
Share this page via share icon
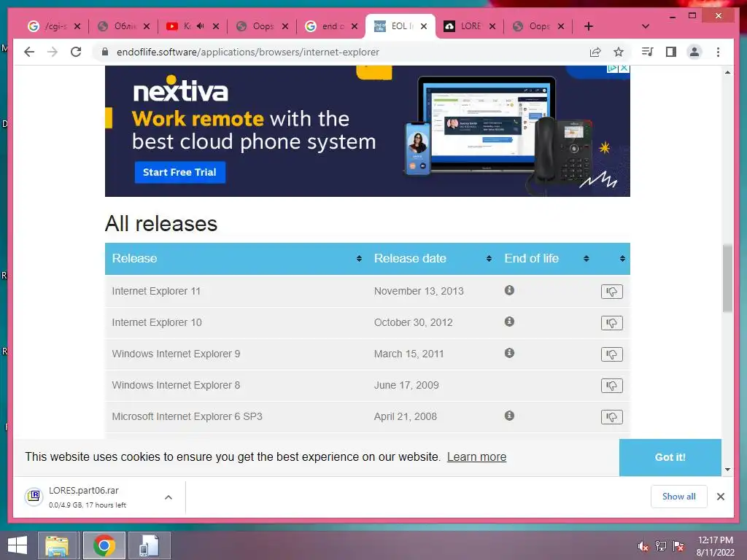click(595, 52)
